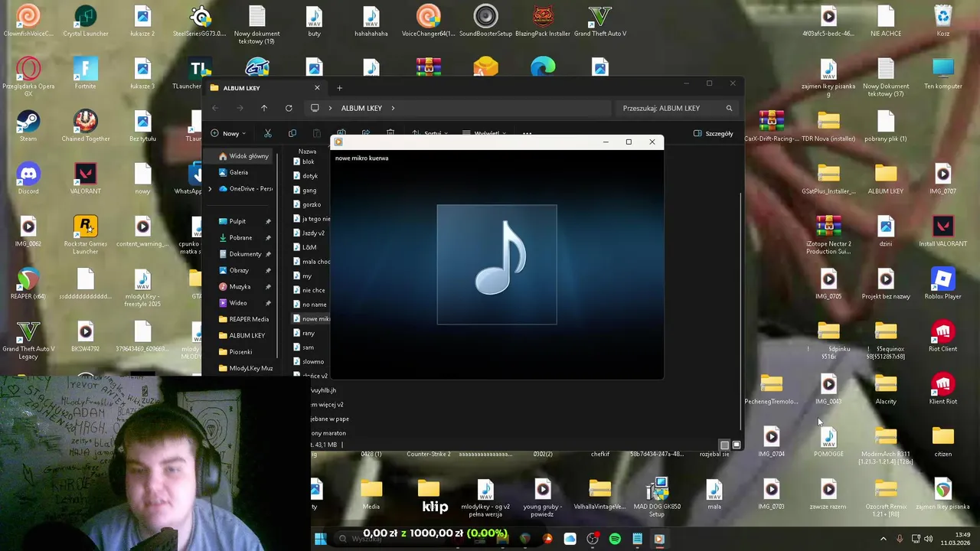Open the Steam desktop icon

tap(28, 126)
